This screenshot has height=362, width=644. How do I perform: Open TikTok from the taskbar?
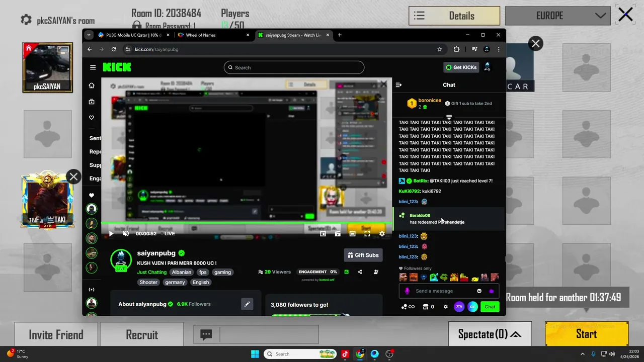[345, 354]
